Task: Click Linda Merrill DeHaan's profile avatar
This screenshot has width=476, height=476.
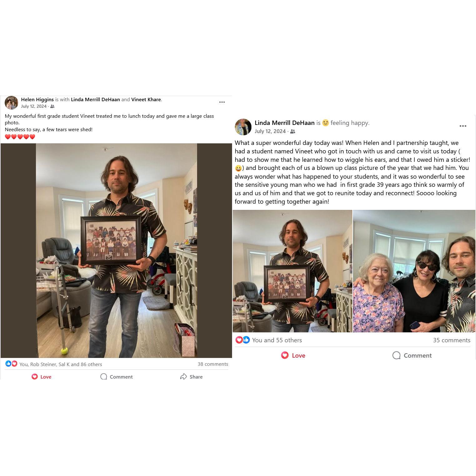Action: [243, 127]
